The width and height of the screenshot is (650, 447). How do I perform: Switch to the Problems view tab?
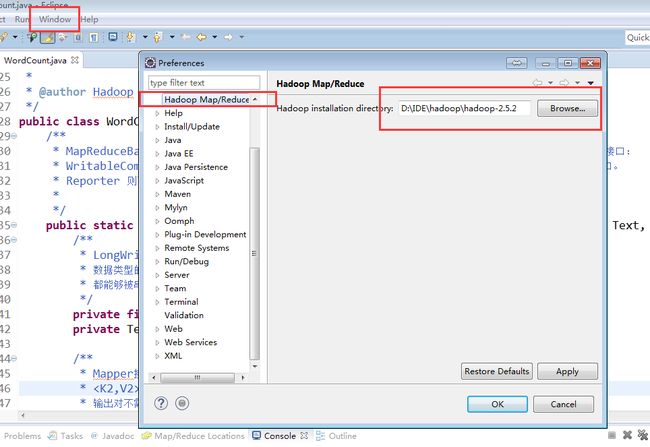click(22, 436)
